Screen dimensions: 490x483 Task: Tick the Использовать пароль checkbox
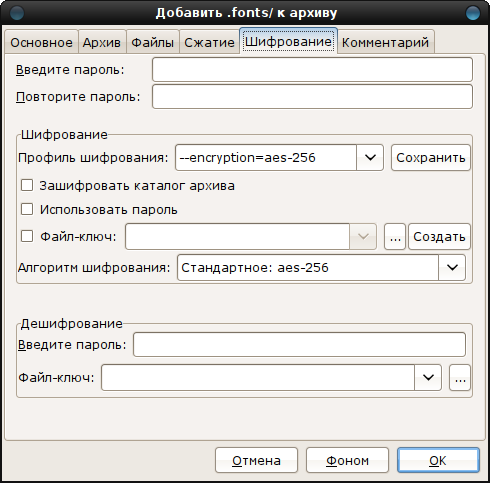(x=27, y=209)
